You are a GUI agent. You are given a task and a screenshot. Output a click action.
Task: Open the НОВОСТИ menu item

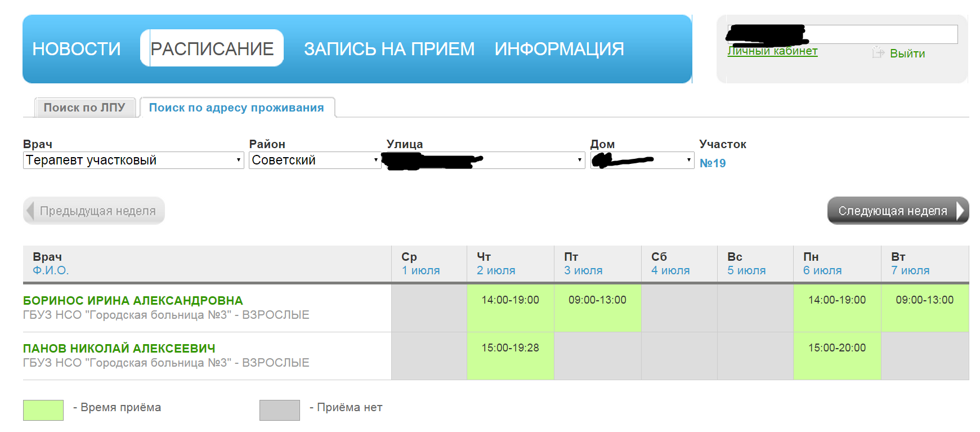(77, 49)
